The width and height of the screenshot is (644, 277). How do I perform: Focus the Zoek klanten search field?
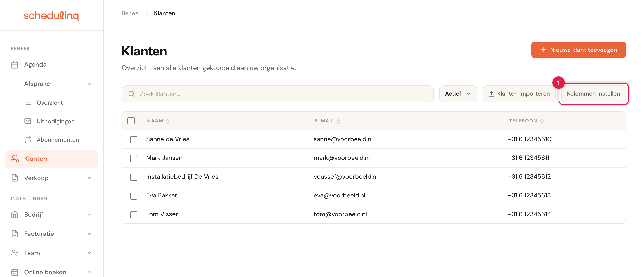(x=278, y=94)
